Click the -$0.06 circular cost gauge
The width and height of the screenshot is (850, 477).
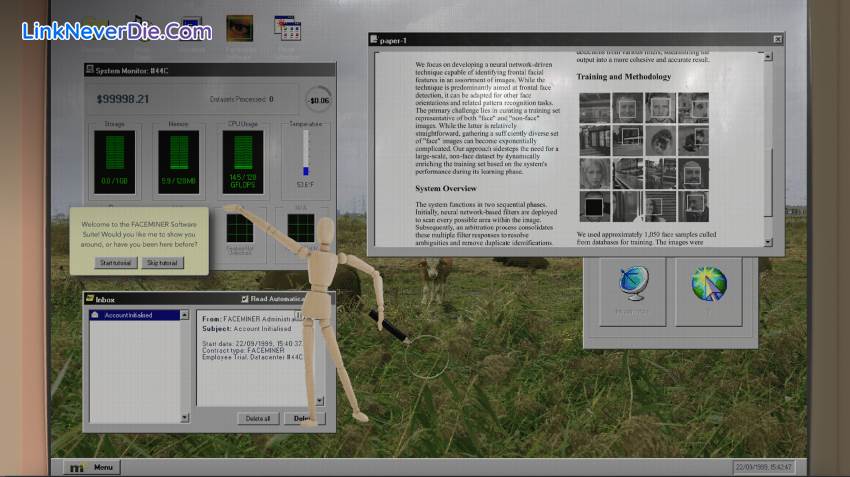tap(318, 99)
